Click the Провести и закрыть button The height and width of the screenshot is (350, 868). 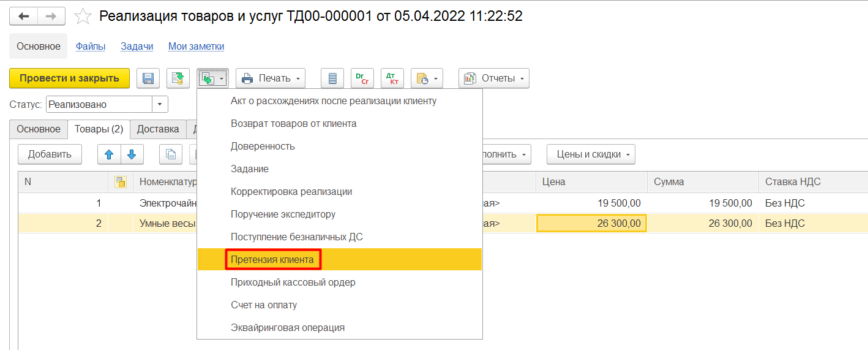(x=69, y=78)
